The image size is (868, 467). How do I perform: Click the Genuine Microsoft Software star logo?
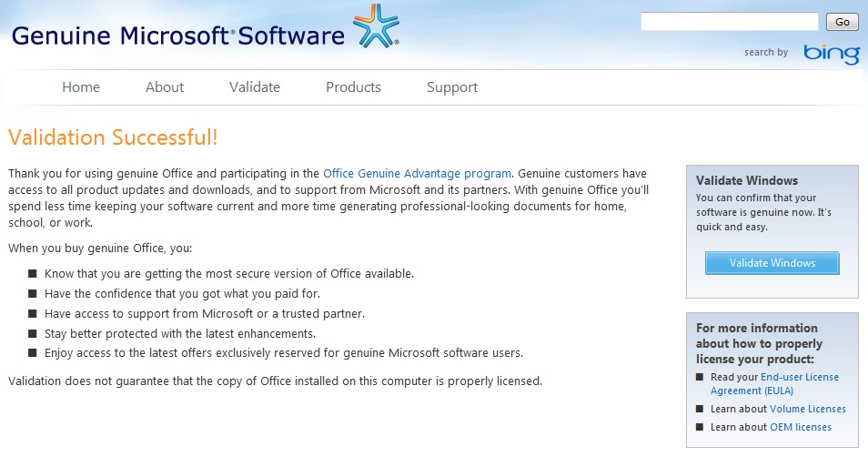[x=377, y=25]
